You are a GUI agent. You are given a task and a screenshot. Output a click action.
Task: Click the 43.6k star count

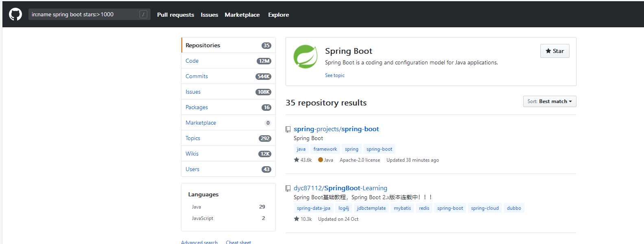pyautogui.click(x=306, y=160)
